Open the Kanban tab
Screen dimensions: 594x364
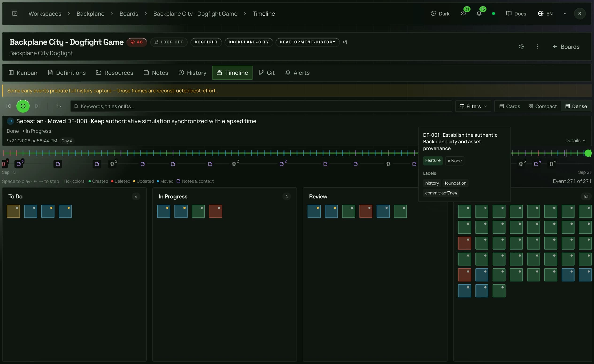tap(23, 72)
